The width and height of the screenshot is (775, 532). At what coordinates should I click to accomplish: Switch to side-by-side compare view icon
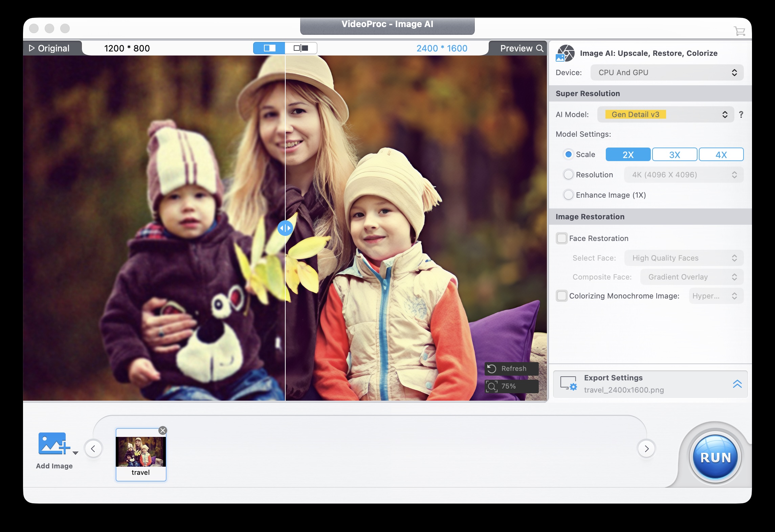301,48
